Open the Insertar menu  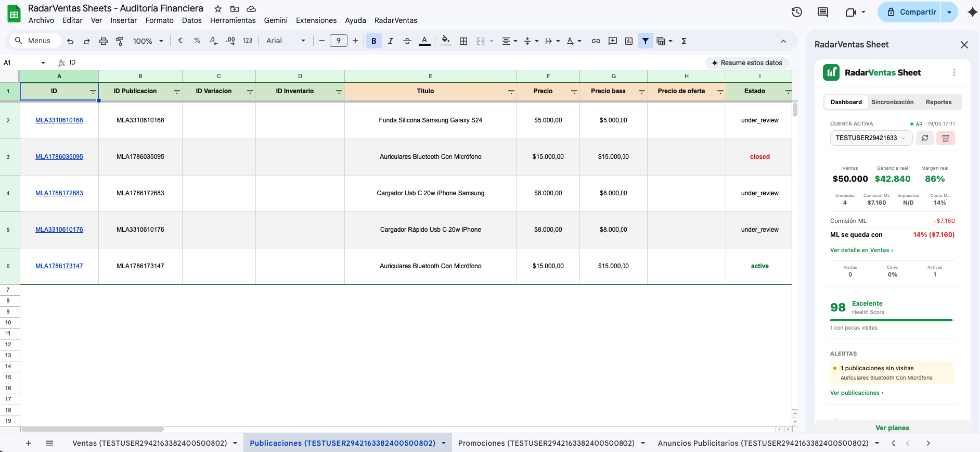[123, 20]
